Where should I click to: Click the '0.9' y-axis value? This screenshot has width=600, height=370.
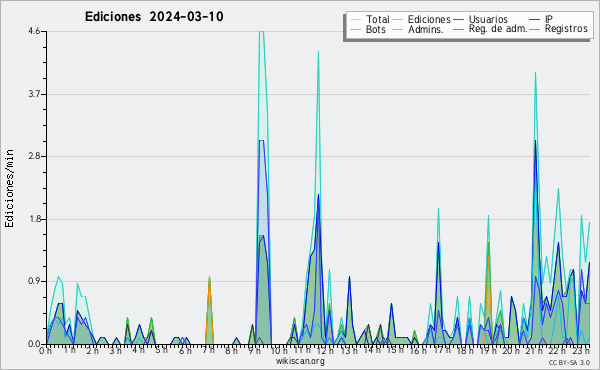point(34,281)
